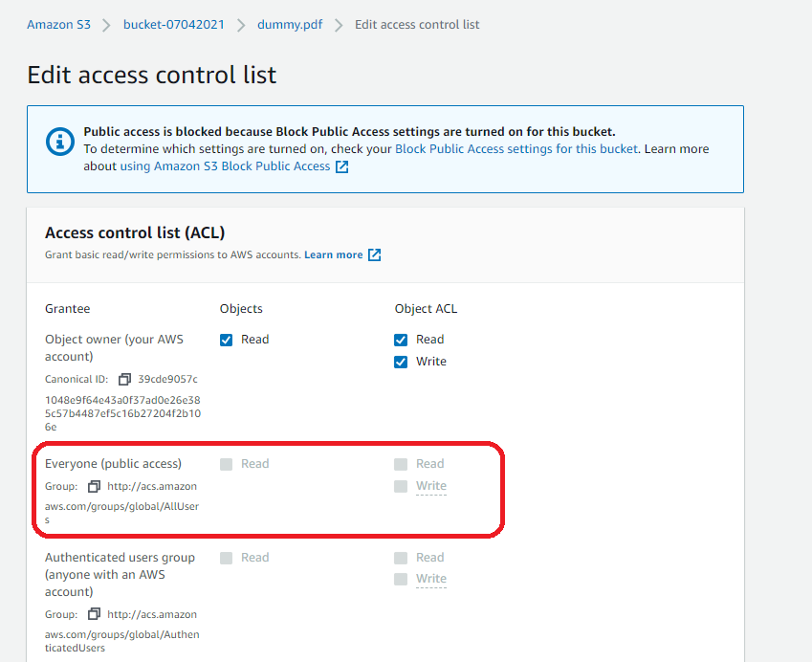
Task: Open Learn more in ACL section
Action: pos(335,254)
